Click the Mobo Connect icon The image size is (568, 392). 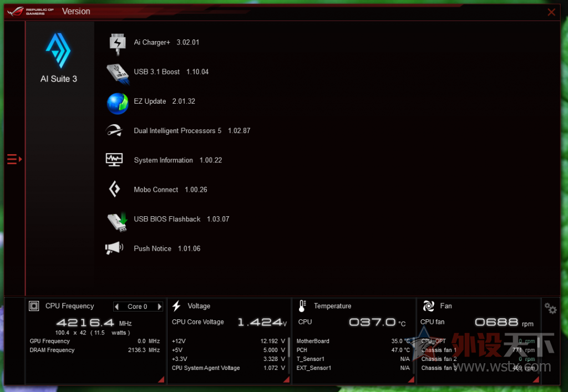click(114, 189)
